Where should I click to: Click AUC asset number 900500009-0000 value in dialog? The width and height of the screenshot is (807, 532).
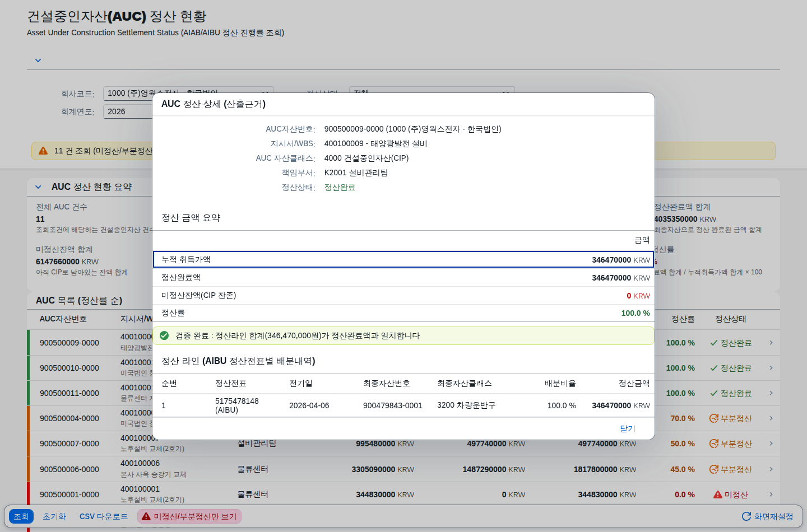[412, 129]
